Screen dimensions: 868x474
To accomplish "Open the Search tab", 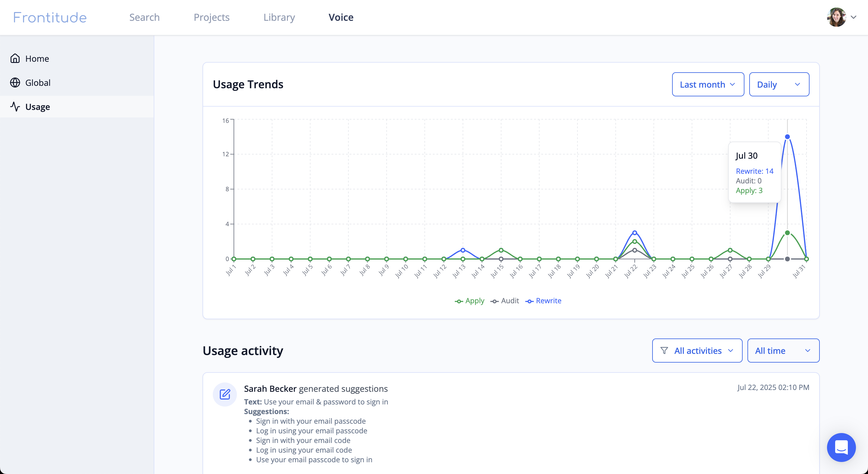I will pyautogui.click(x=144, y=17).
